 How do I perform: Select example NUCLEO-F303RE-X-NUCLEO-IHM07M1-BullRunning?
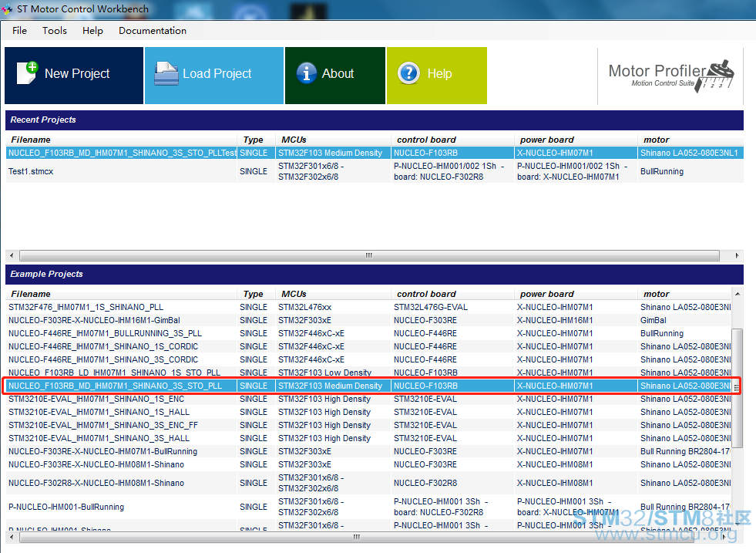pos(369,451)
